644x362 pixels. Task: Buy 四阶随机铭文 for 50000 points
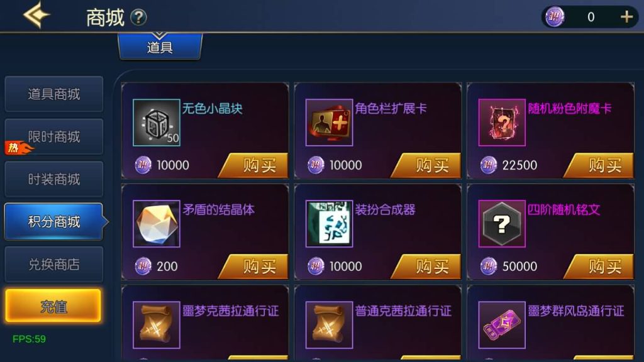click(599, 266)
